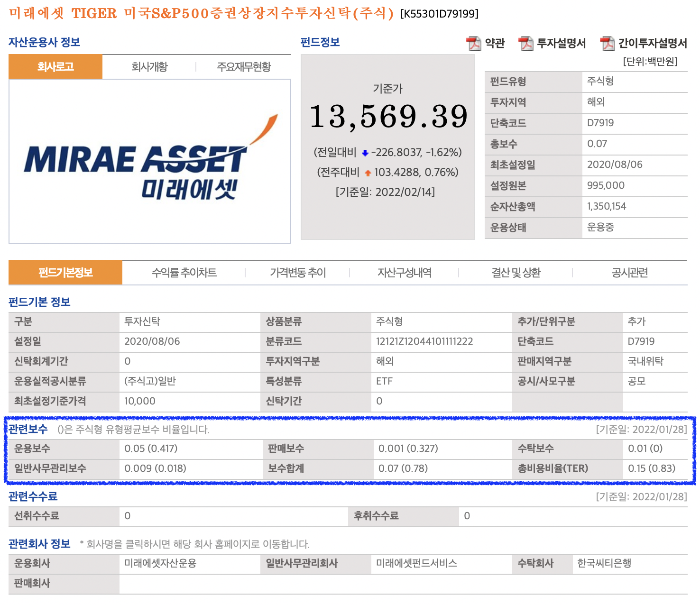This screenshot has width=700, height=605.
Task: Click 운용실적공시분류 value (주식고)일반
Action: (x=150, y=381)
